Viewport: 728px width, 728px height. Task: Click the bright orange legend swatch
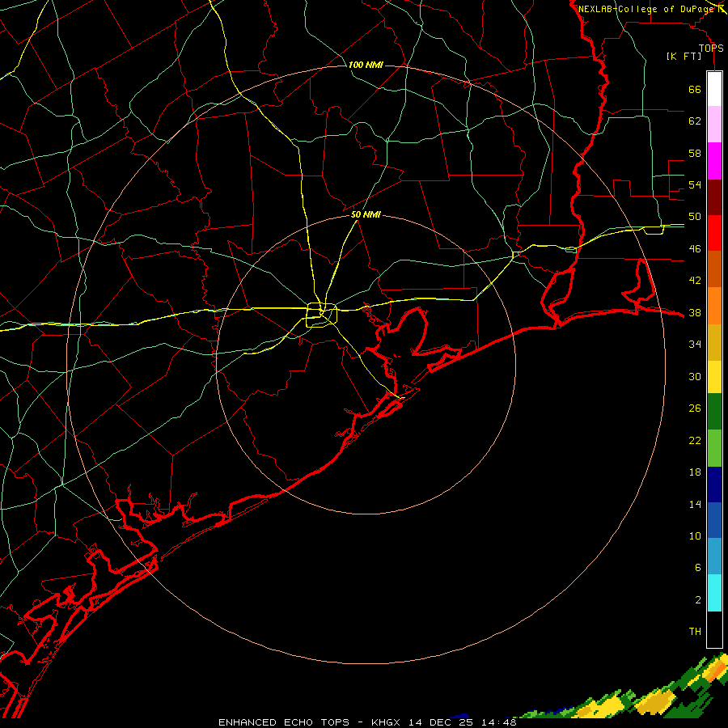(714, 306)
